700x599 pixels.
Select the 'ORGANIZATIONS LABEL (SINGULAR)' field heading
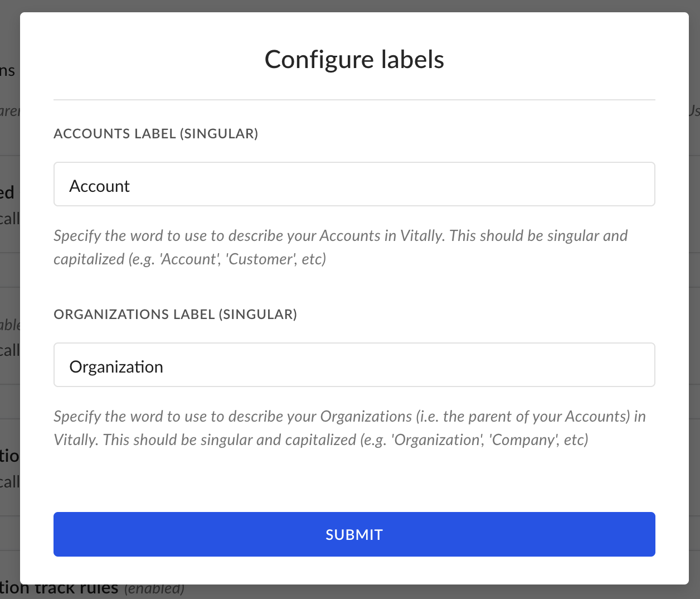(x=175, y=315)
